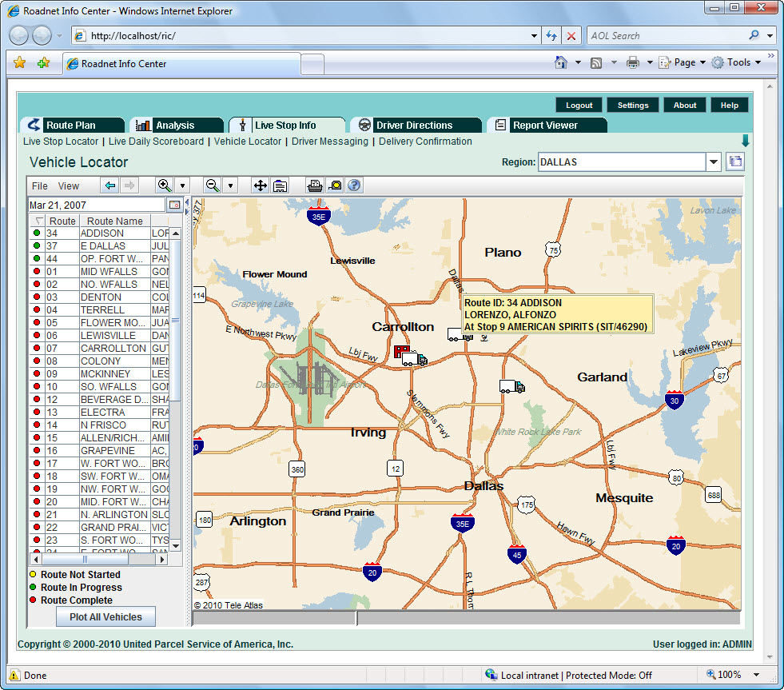This screenshot has width=784, height=690.
Task: Select route 37 E DALLAS row
Action: (x=100, y=245)
